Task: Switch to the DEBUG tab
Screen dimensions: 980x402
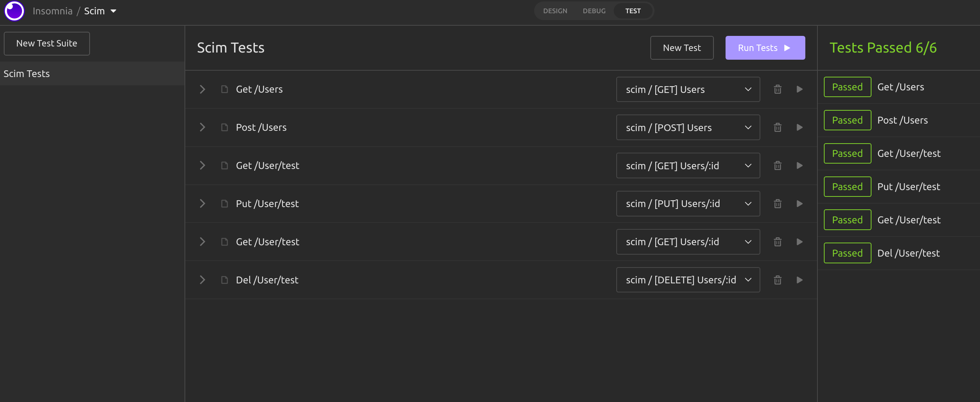Action: 594,11
